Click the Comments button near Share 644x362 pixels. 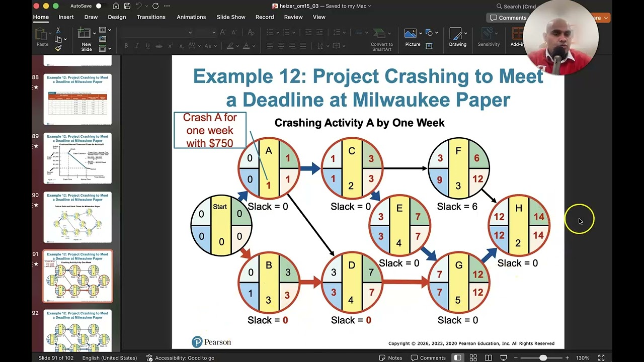pyautogui.click(x=508, y=18)
